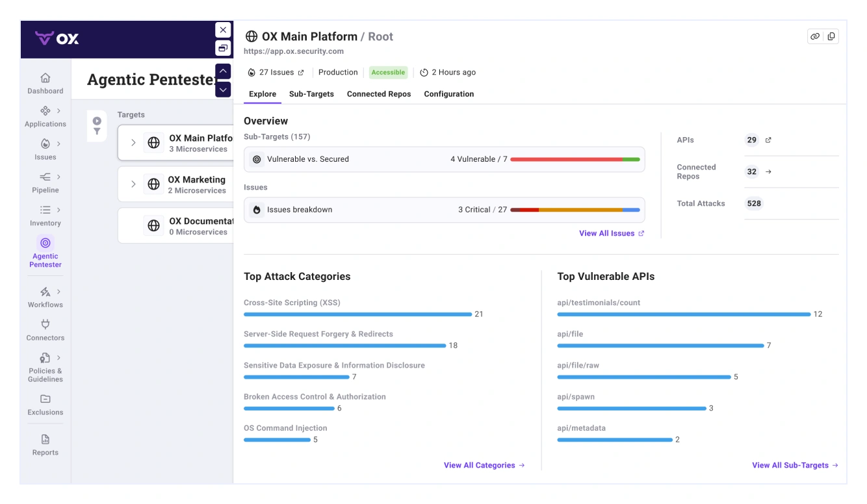This screenshot has height=504, width=867.
Task: Click the View All Issues link
Action: [x=612, y=233]
